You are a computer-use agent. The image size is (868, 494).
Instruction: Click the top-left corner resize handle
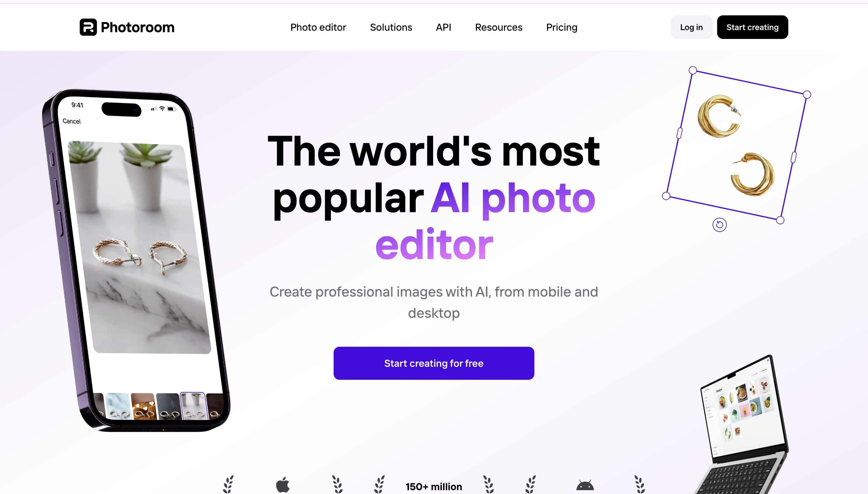(x=693, y=70)
